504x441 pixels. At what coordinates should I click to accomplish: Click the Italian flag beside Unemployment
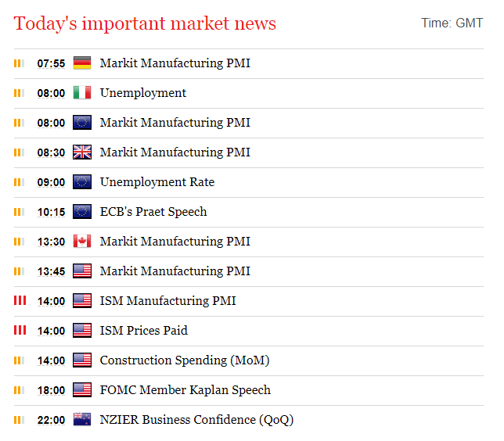pos(82,93)
